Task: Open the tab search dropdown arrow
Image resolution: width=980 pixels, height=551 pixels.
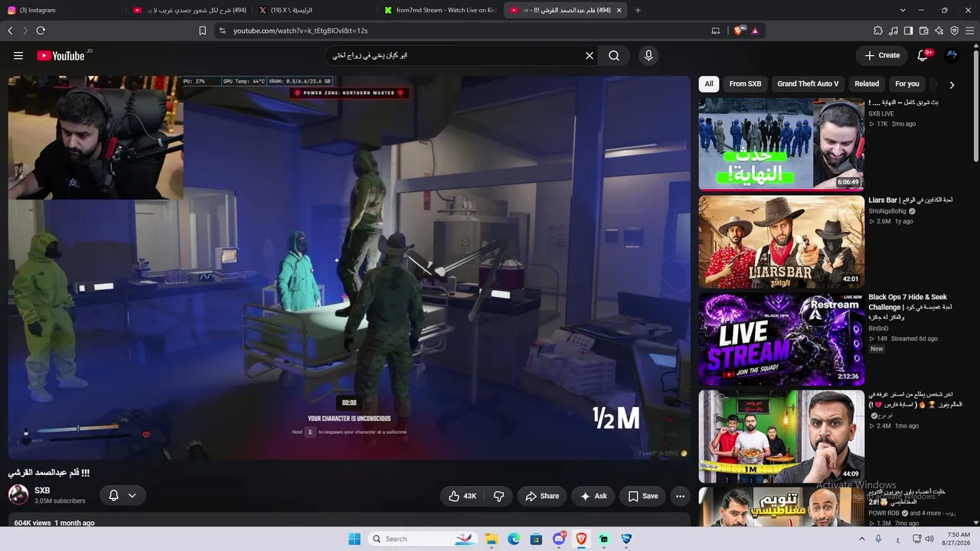Action: (903, 10)
